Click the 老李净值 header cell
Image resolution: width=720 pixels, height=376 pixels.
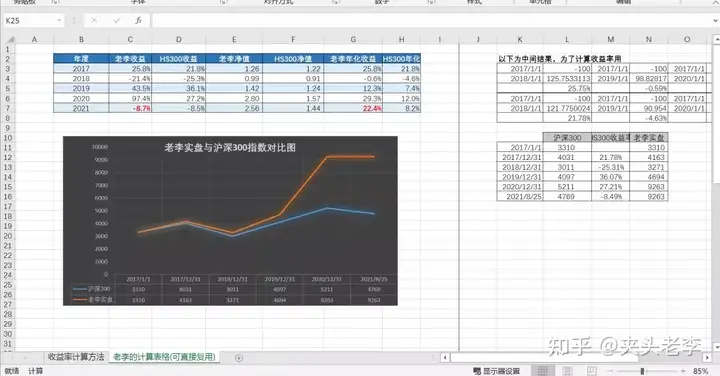(234, 59)
